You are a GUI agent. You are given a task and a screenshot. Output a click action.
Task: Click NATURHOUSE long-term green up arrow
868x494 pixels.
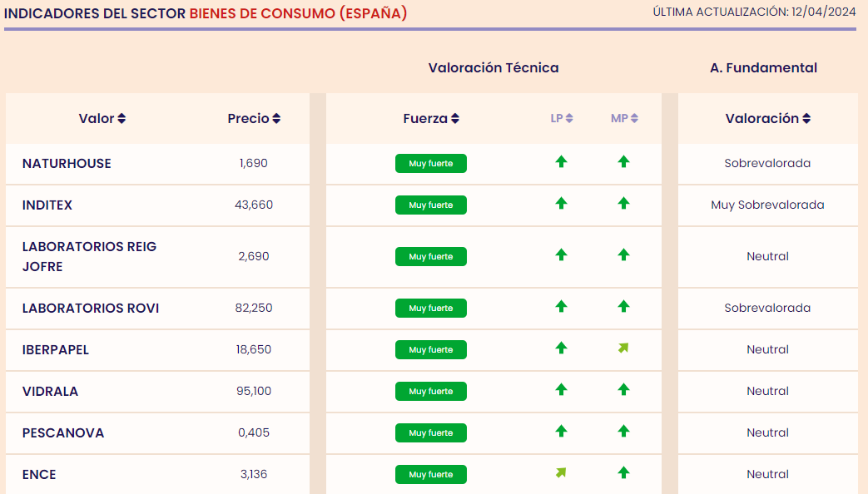pos(561,162)
